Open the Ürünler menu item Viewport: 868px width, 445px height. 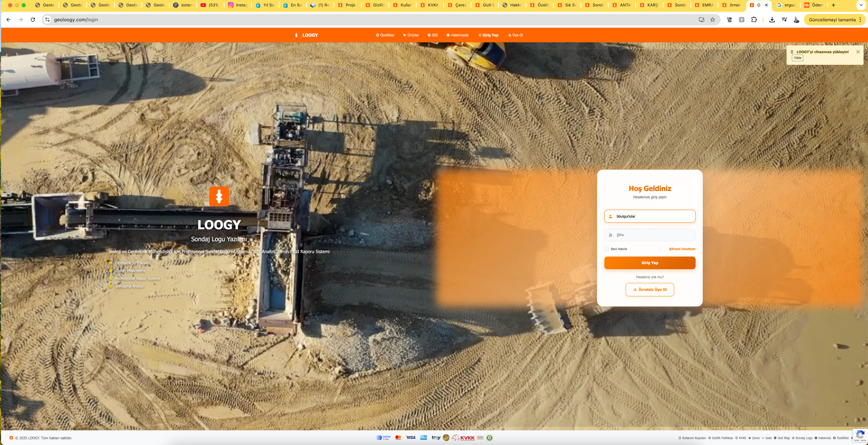pyautogui.click(x=411, y=35)
